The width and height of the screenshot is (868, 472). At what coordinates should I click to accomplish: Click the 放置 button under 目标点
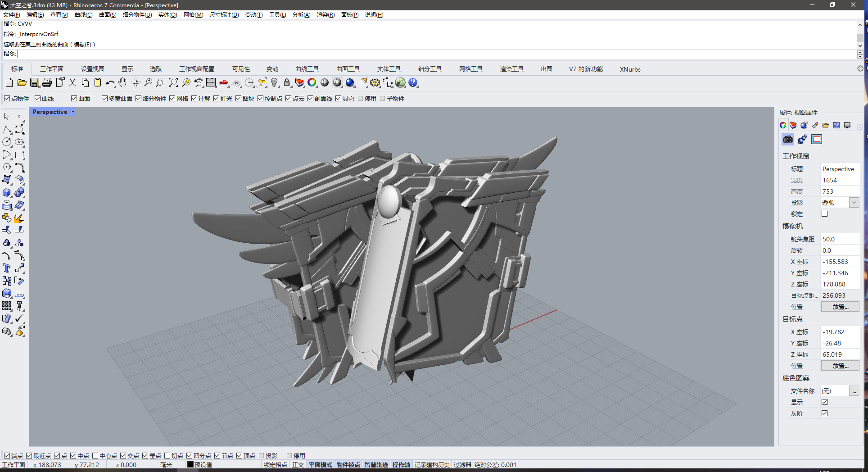tap(840, 365)
